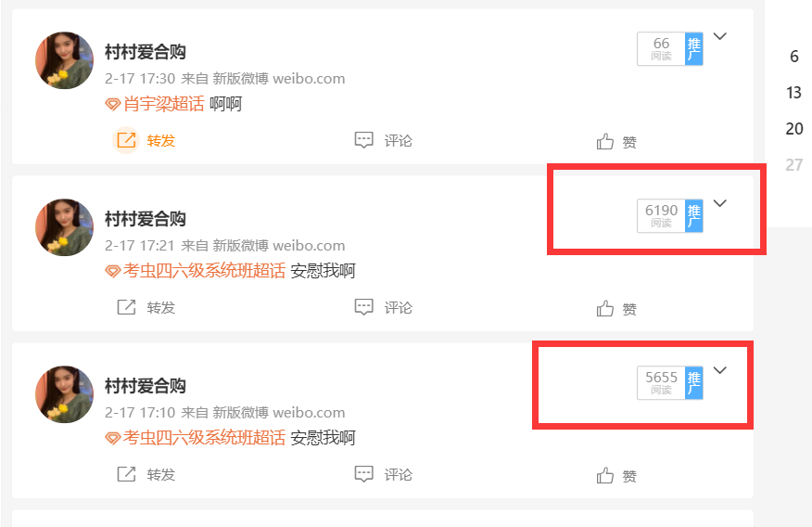Expand the chevron menu on the 66-reads post
Image resolution: width=812 pixels, height=527 pixels.
click(x=720, y=36)
